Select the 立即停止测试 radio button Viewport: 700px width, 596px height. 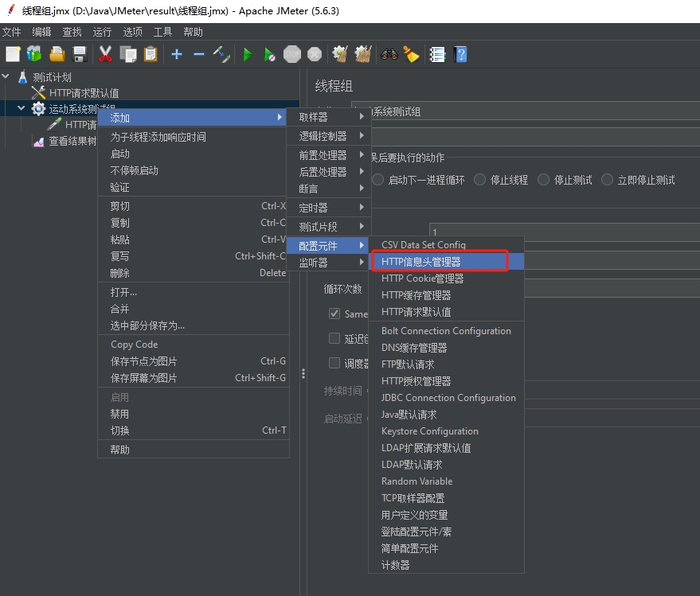pyautogui.click(x=608, y=180)
